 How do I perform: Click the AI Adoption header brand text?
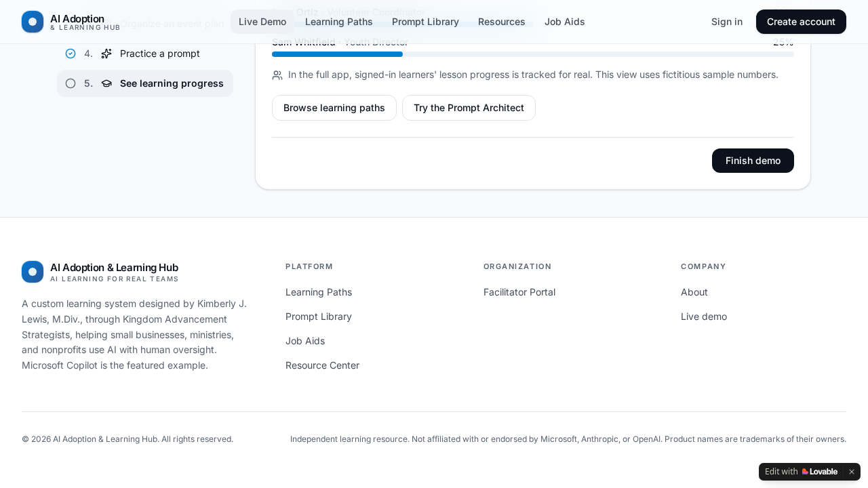(85, 22)
